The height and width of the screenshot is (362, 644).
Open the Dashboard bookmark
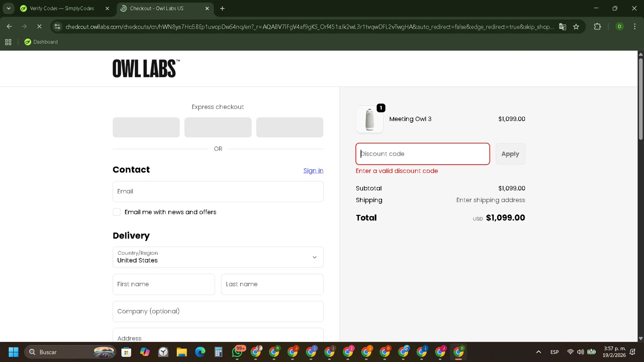click(x=41, y=42)
